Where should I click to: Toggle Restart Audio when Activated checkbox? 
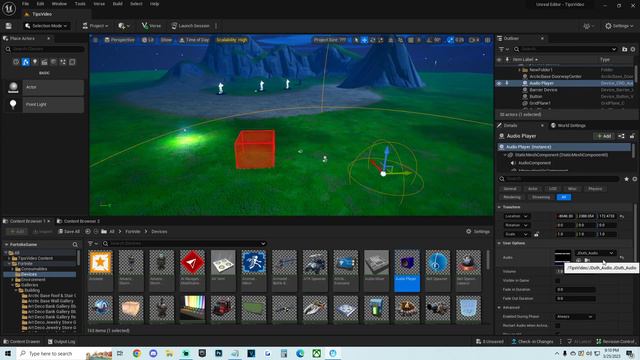point(558,326)
